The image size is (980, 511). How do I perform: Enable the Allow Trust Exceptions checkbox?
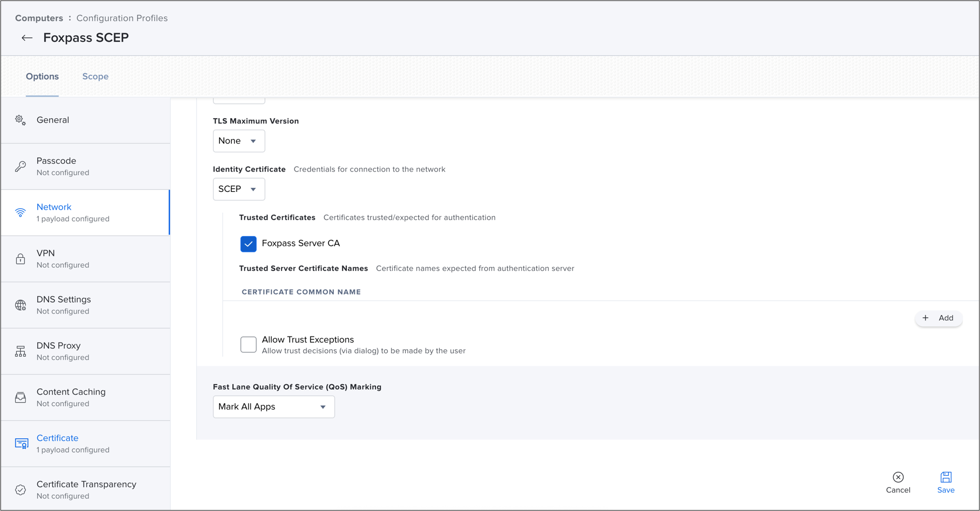click(x=249, y=345)
